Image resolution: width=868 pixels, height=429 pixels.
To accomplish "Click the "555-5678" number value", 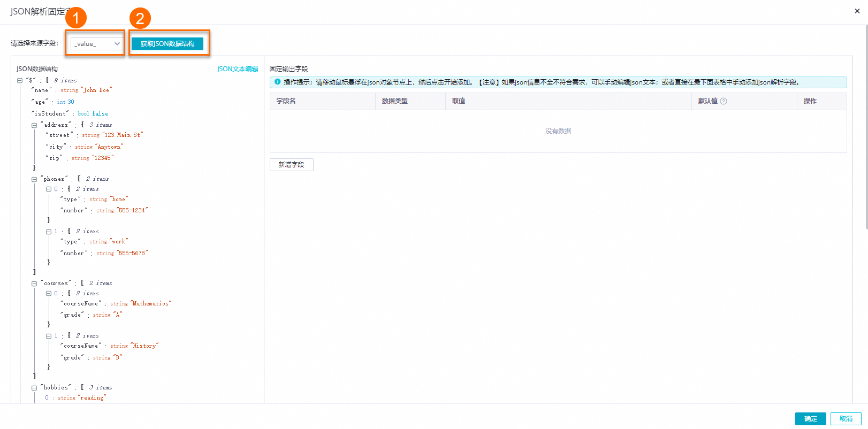I will [132, 254].
